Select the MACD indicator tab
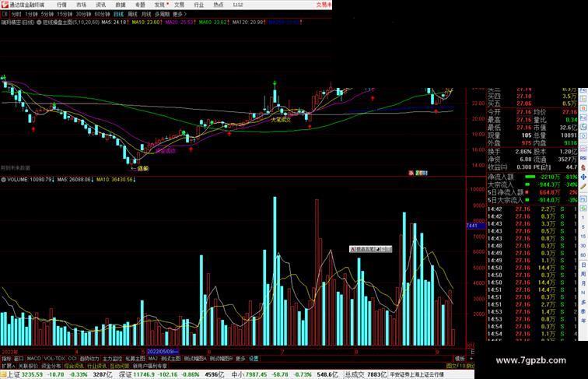 (33, 359)
